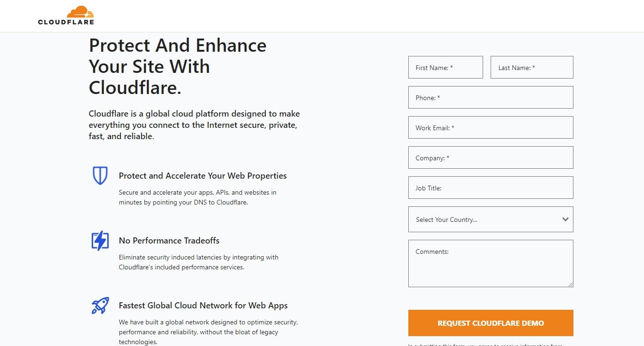Viewport: 644px width, 346px height.
Task: Click into the Phone input field
Action: pos(491,97)
